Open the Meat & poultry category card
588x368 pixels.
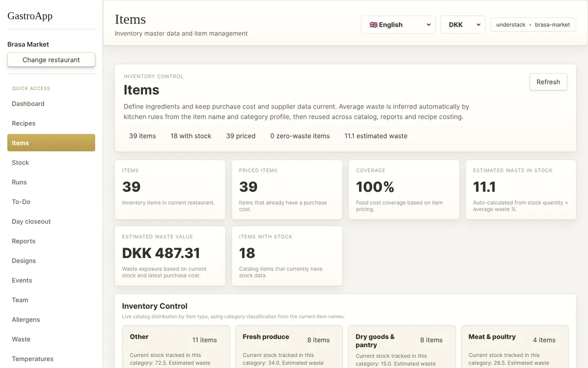[515, 347]
